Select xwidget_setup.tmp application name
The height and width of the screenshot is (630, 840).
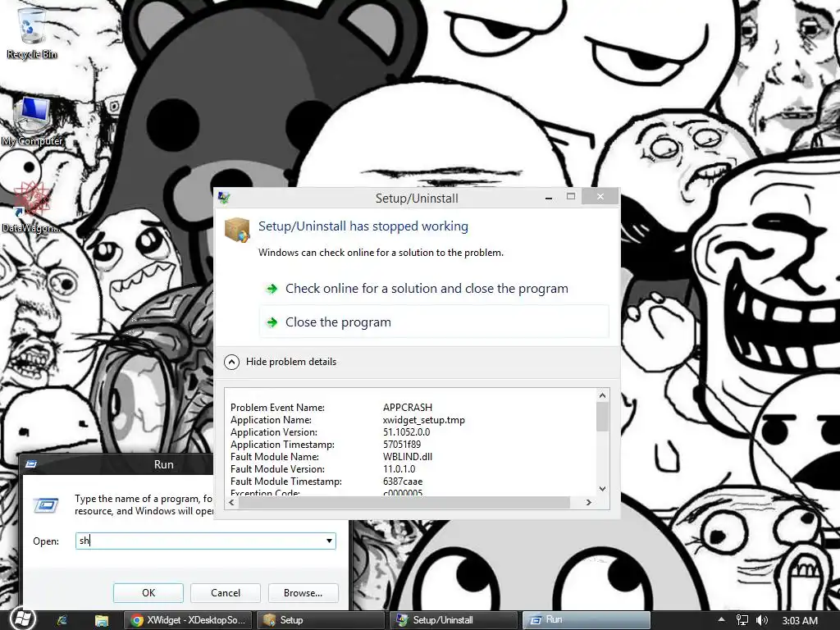424,420
